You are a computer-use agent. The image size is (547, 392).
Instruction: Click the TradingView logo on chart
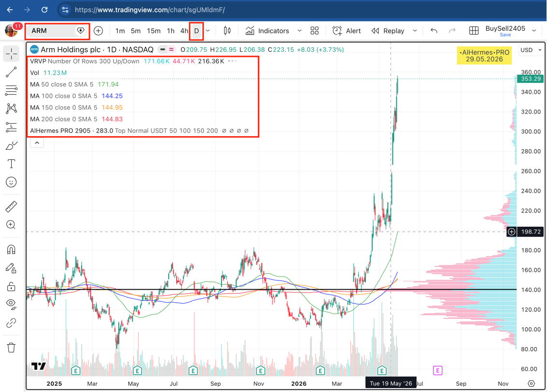point(38,366)
